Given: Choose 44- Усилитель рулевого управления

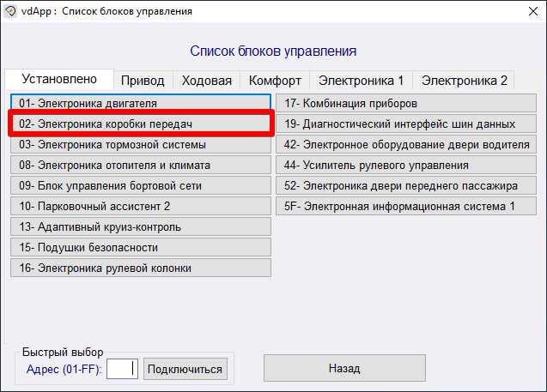Looking at the screenshot, I should (x=406, y=165).
